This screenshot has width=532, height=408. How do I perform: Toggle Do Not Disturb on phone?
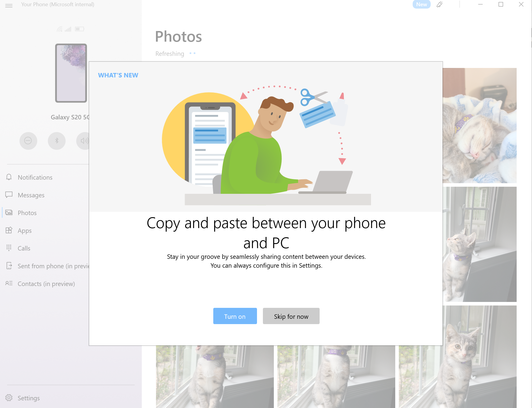point(28,141)
